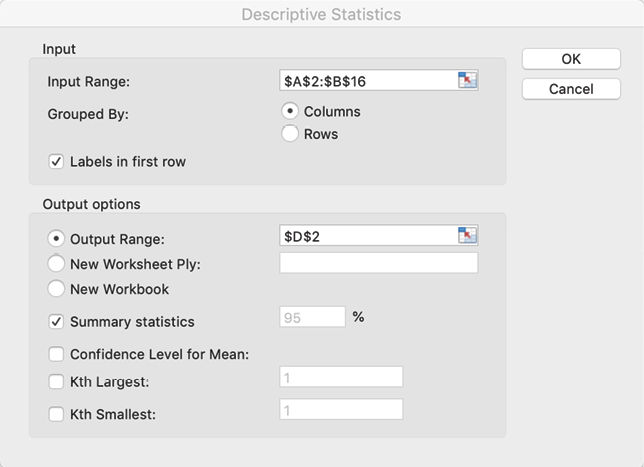Click the Output Range cell selector icon

click(467, 236)
